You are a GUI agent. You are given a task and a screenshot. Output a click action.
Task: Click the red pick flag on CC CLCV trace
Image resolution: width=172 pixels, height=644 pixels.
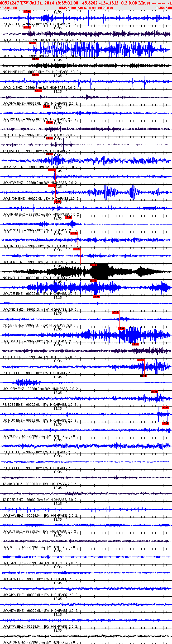32,43
